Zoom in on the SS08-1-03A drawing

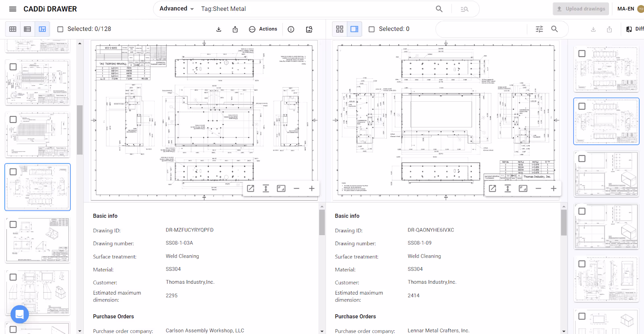point(312,189)
